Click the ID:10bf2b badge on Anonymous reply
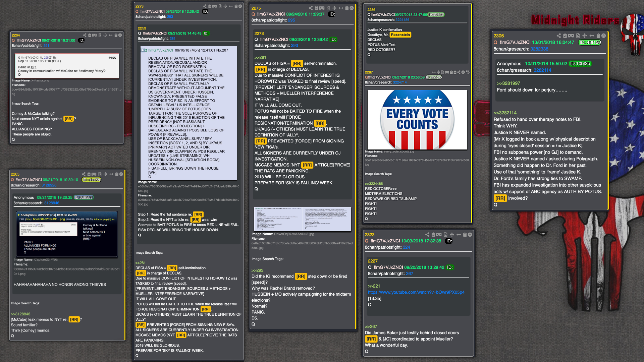The height and width of the screenshot is (362, 644). (580, 63)
